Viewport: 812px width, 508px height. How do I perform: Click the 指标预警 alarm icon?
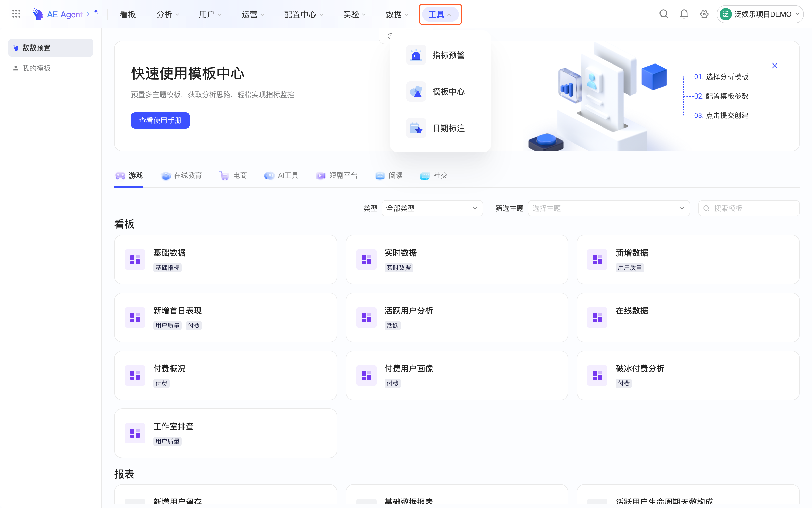pyautogui.click(x=416, y=55)
